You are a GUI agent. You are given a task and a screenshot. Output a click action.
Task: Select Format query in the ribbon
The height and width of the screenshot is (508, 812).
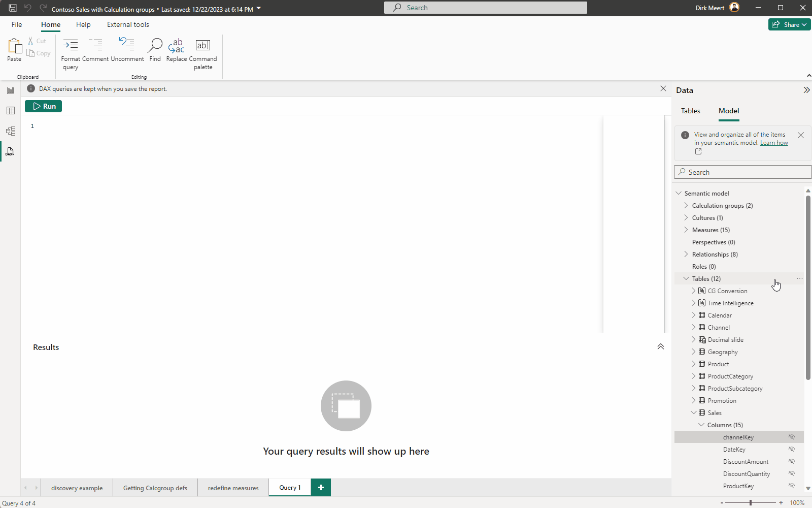(71, 51)
